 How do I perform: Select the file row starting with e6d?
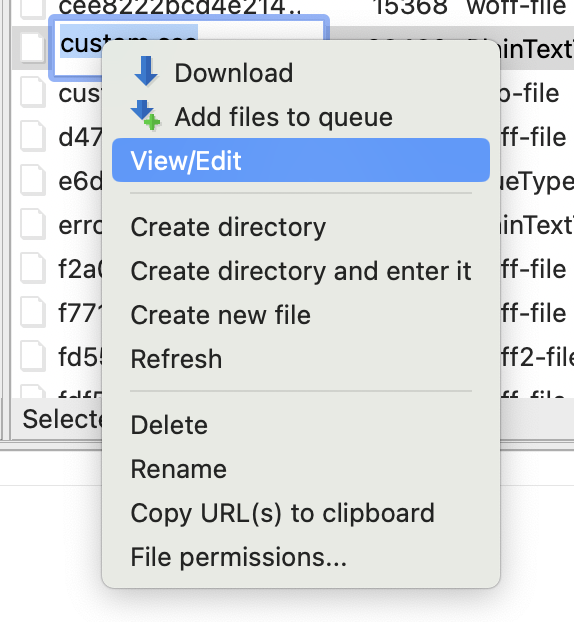(81, 181)
